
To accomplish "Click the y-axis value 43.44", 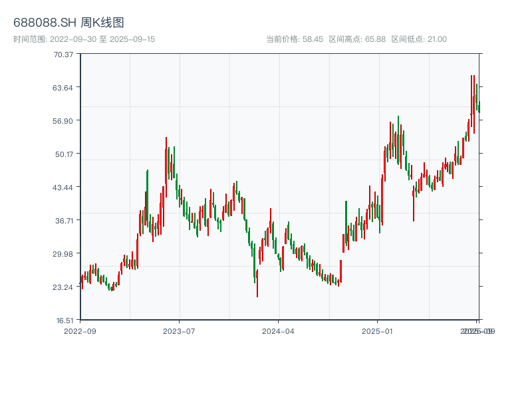I will pos(63,188).
